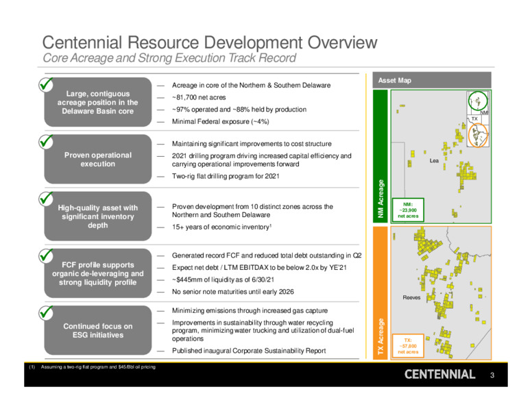Click the orange circle in inset map
The width and height of the screenshot is (532, 411).
[x=478, y=136]
